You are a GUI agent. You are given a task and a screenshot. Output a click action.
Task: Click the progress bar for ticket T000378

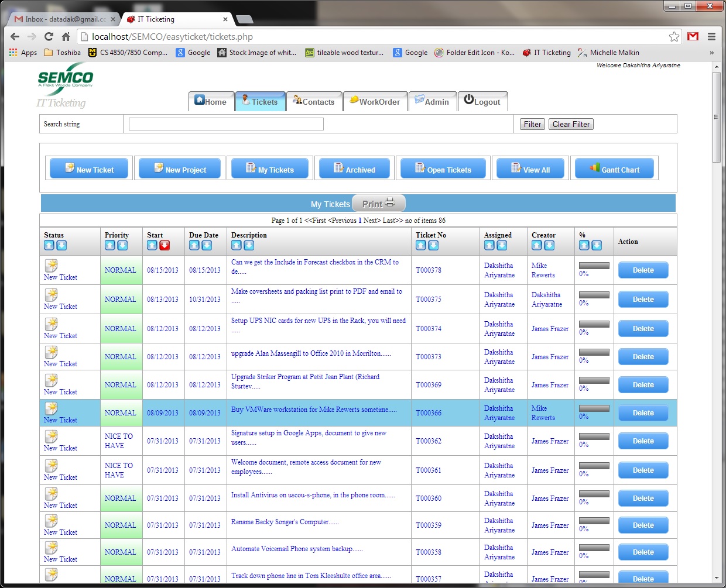point(594,266)
